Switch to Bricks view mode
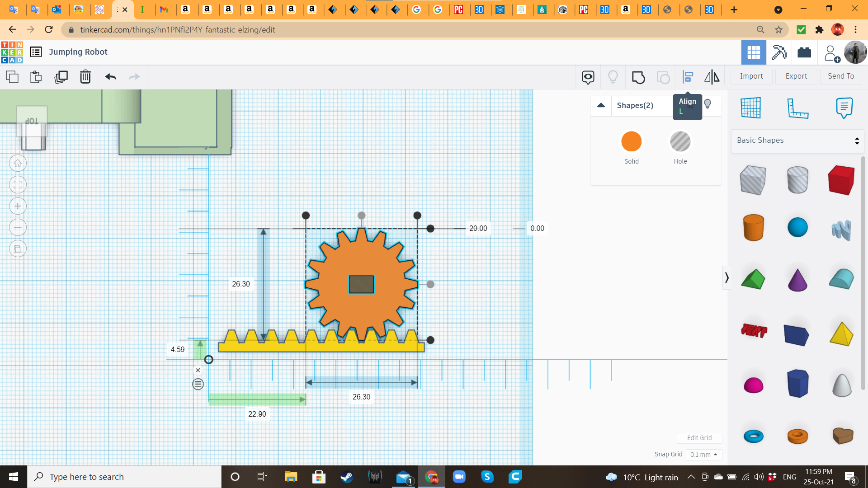The image size is (868, 488). pyautogui.click(x=804, y=52)
